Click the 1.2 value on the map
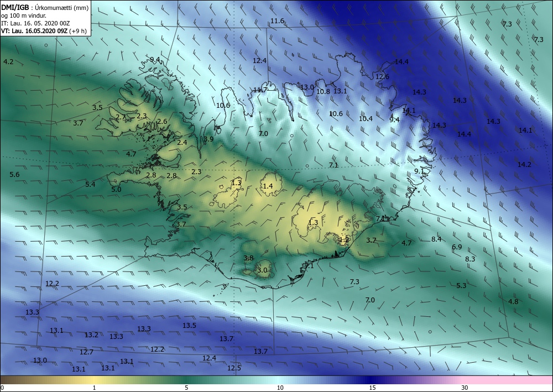This screenshot has width=553, height=392. click(344, 240)
